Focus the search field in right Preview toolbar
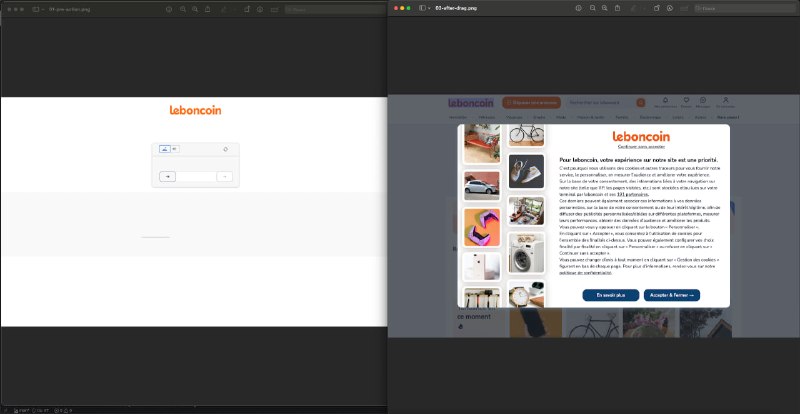The width and height of the screenshot is (800, 414). (745, 8)
